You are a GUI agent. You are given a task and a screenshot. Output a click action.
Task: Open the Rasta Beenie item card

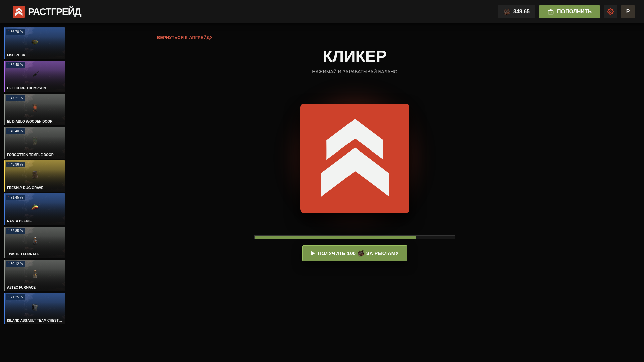click(x=35, y=209)
